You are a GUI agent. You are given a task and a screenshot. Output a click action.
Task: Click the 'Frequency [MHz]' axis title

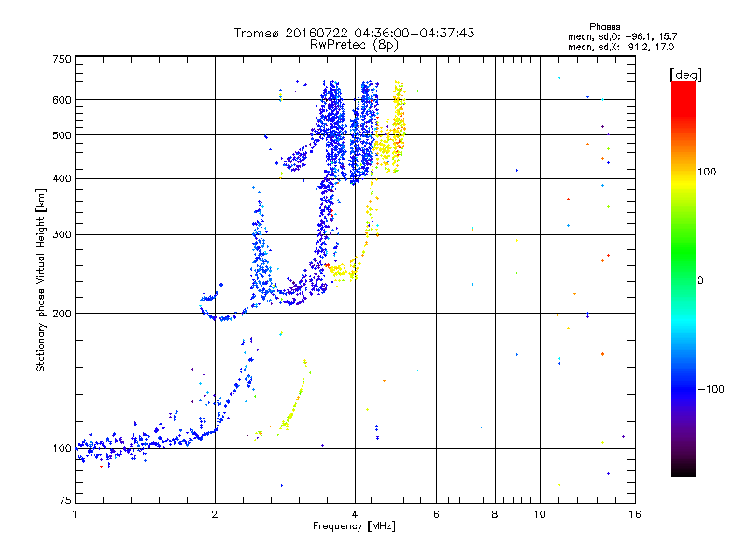tap(354, 526)
